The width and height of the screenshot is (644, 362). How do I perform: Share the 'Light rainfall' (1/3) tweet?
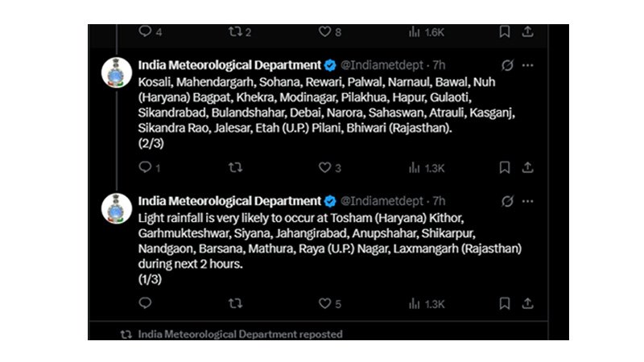[x=528, y=303]
